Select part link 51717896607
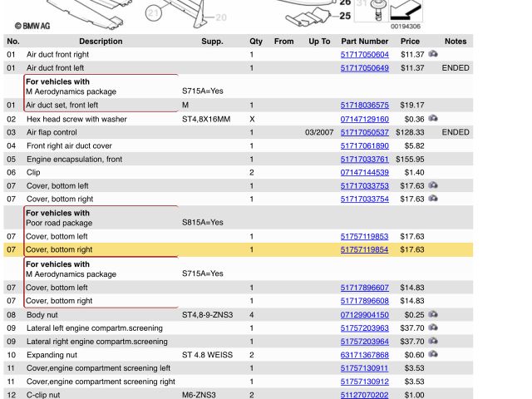The height and width of the screenshot is (399, 532). [364, 288]
